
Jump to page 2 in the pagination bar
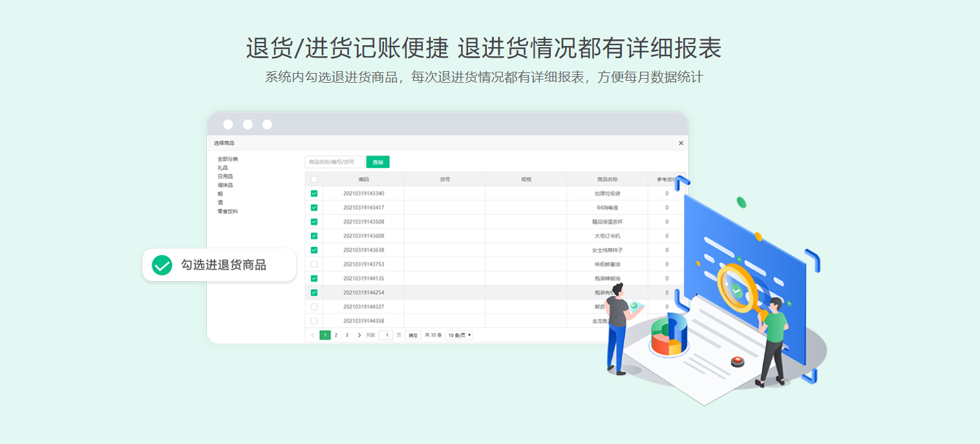[336, 335]
